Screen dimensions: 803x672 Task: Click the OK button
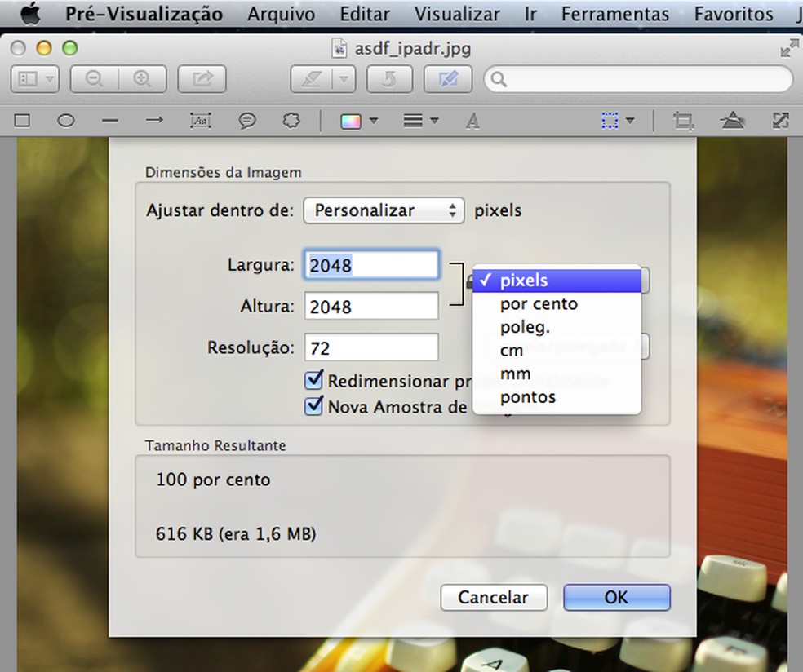point(617,597)
